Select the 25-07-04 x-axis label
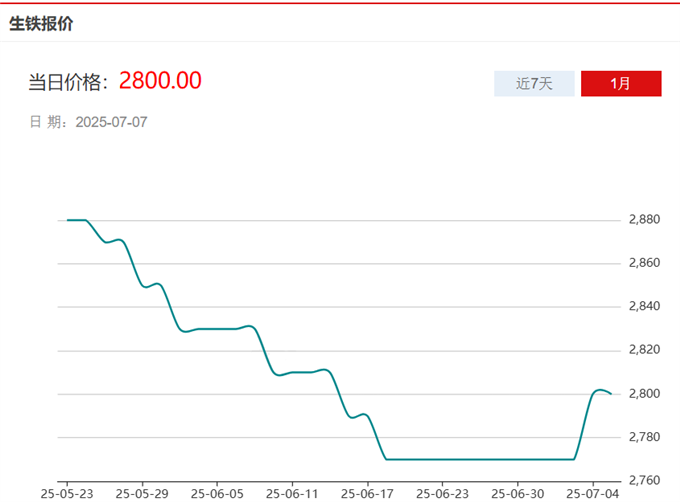 tap(592, 493)
